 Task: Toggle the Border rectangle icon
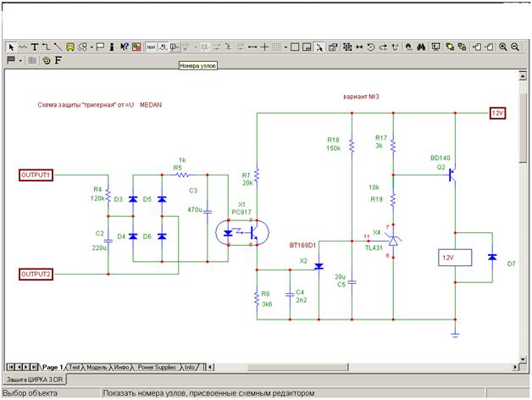295,47
